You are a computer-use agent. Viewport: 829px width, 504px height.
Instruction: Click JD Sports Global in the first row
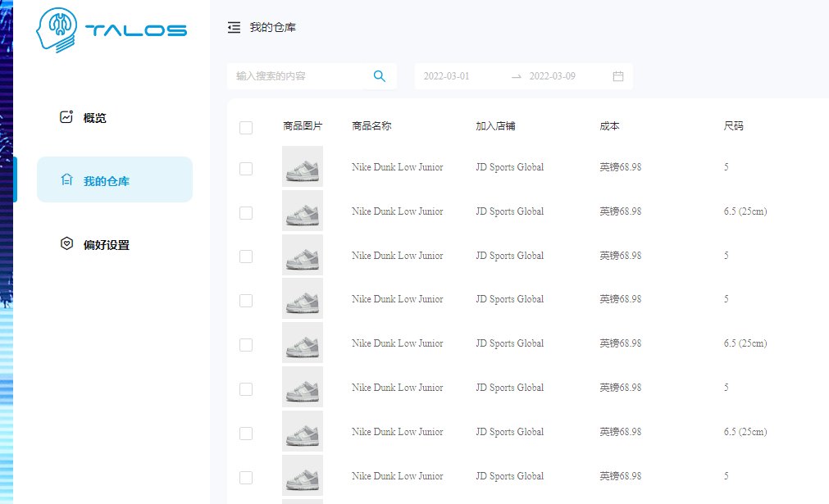pos(510,167)
